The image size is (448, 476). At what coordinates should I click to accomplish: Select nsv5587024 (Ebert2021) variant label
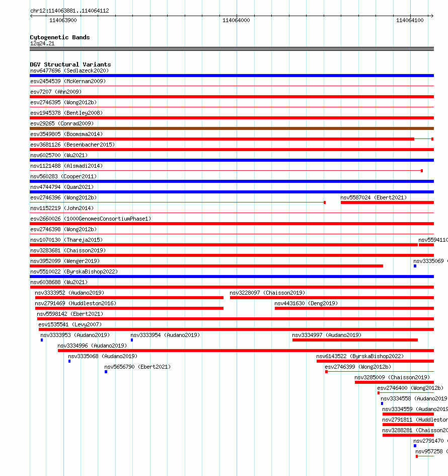[374, 197]
